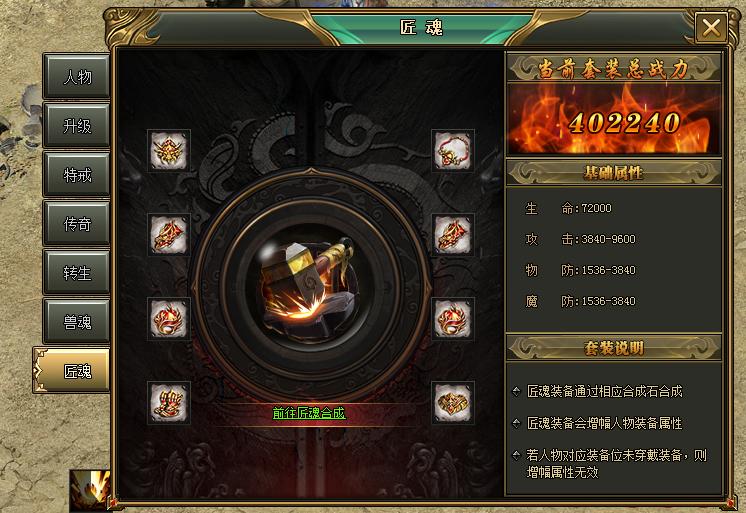Click the left bracer equipment slot
The image size is (746, 513).
169,235
